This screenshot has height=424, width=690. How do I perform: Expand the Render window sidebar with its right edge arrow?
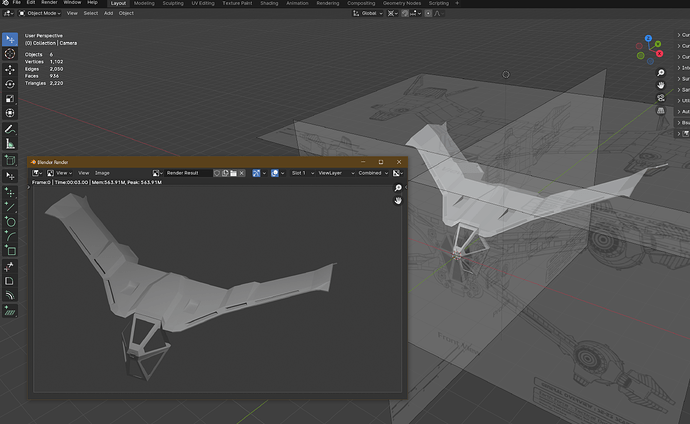tap(405, 188)
